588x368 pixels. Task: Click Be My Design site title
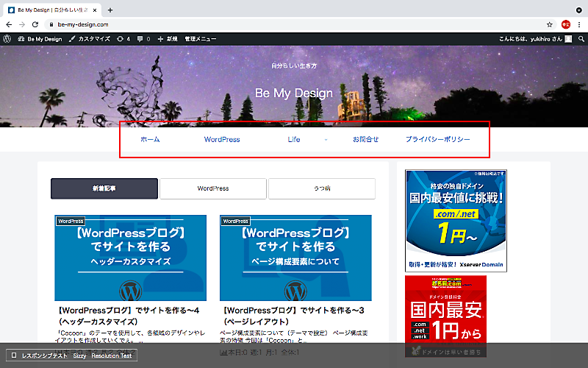(x=293, y=93)
